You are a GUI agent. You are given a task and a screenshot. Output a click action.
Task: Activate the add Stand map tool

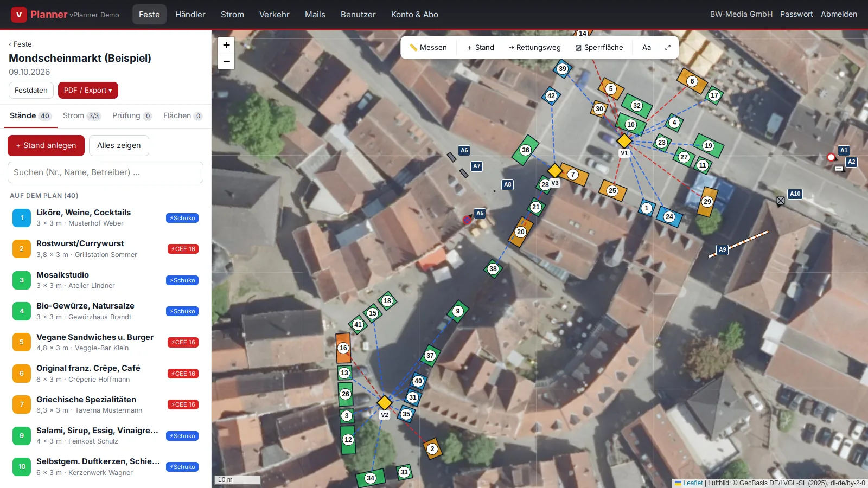click(x=481, y=48)
